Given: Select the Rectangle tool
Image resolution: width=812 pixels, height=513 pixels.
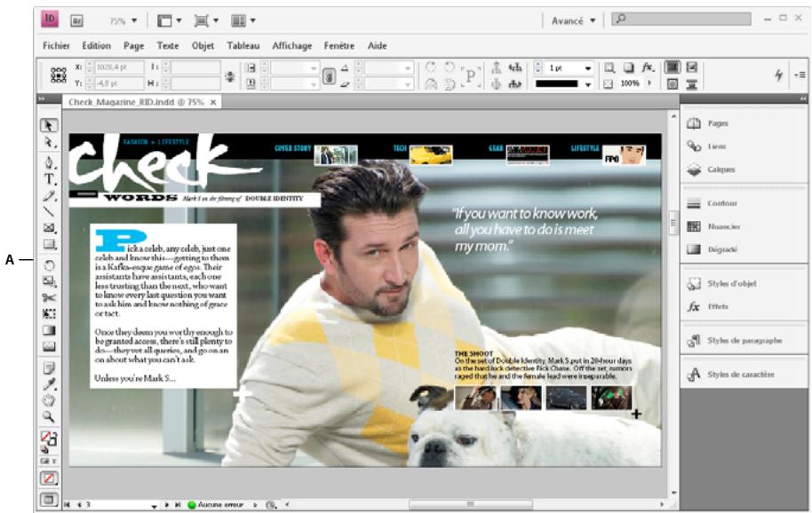Looking at the screenshot, I should [x=49, y=244].
